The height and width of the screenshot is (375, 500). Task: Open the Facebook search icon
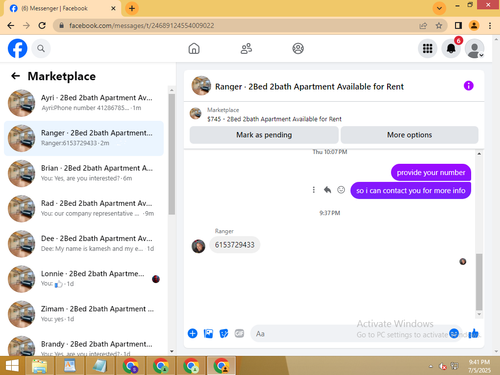(41, 49)
